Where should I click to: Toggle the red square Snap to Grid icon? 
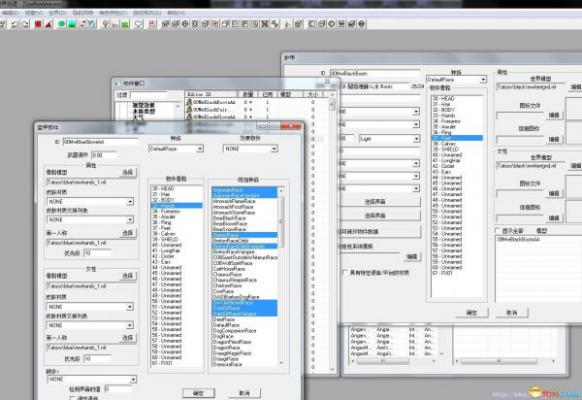38,24
